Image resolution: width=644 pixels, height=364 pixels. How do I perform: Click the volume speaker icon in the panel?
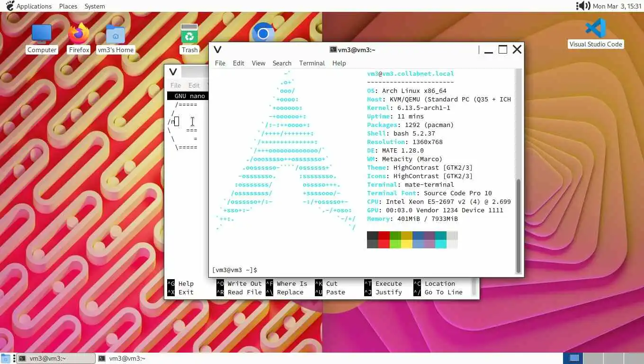click(583, 6)
